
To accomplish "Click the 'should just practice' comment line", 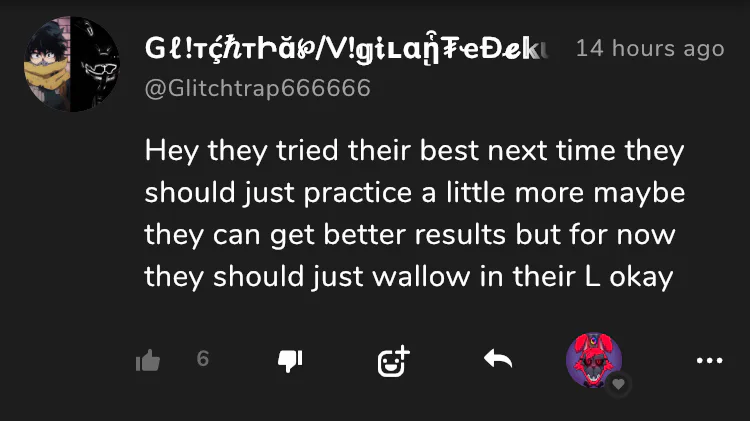I will tap(415, 193).
